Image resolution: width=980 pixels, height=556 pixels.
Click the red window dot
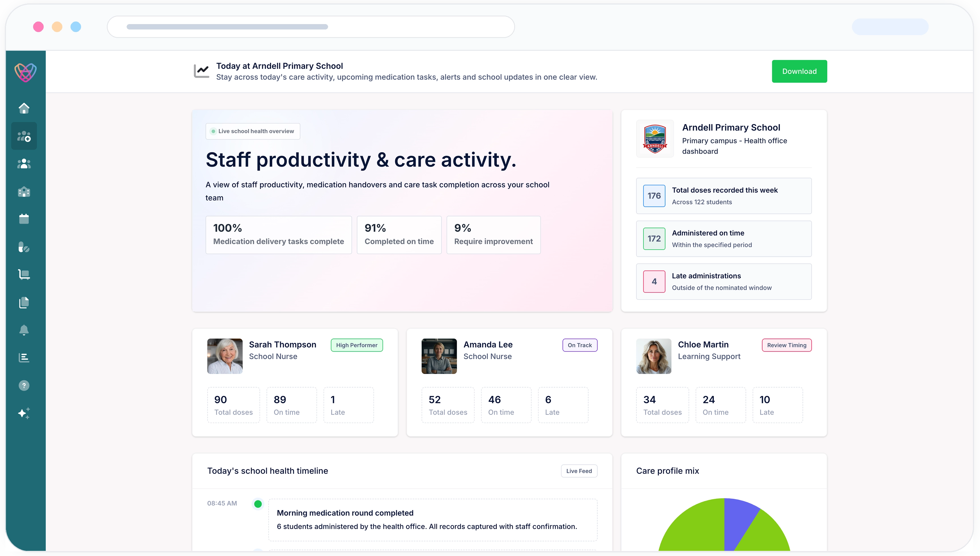(38, 27)
